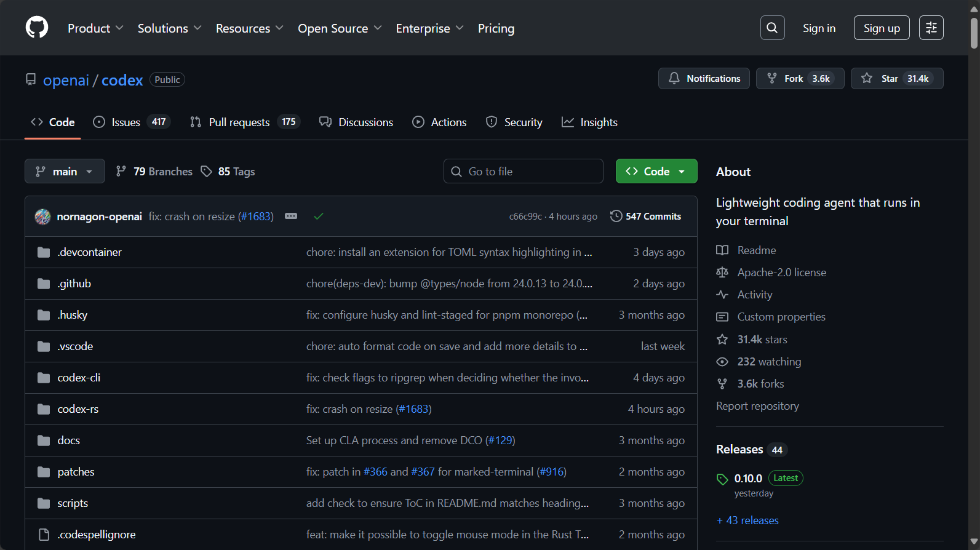Expand the Solutions dropdown menu
Viewport: 980px width, 550px height.
[x=169, y=28]
